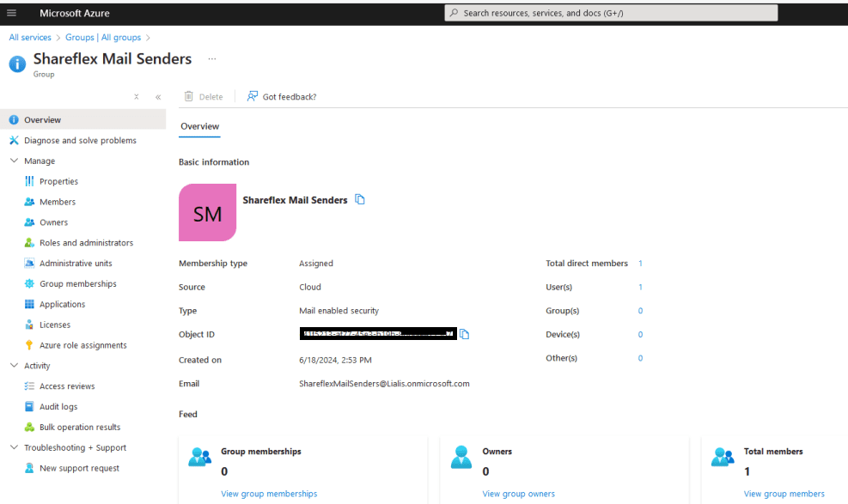Click the Roles and administrators icon
Viewport: 848px width, 504px height.
pyautogui.click(x=29, y=243)
